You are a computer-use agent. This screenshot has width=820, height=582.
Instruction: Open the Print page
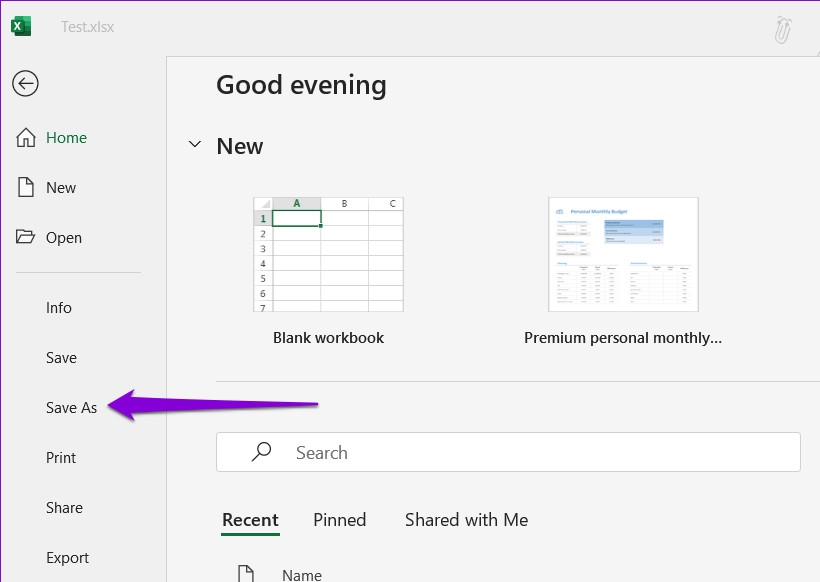[x=61, y=458]
